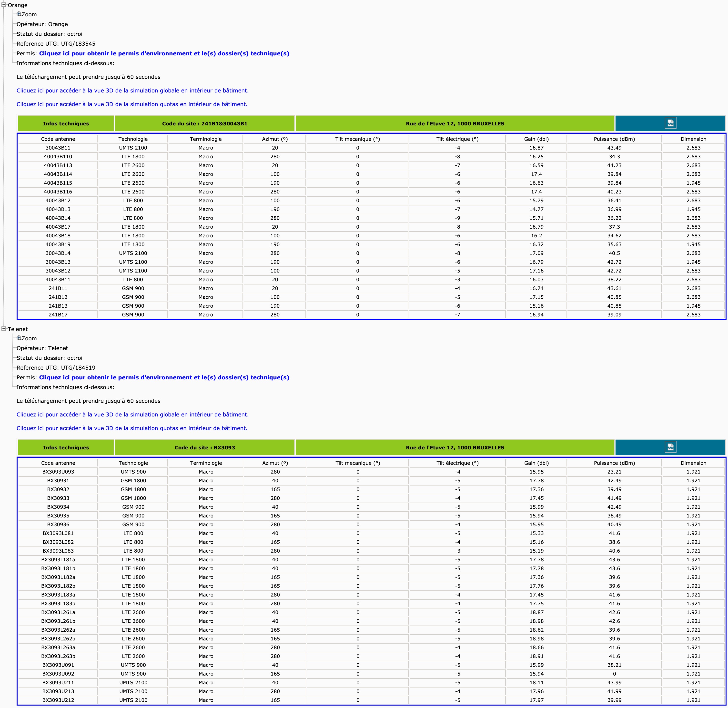728x708 pixels.
Task: Click the Telenet 'Statut du dossier: octroi' item
Action: click(50, 358)
